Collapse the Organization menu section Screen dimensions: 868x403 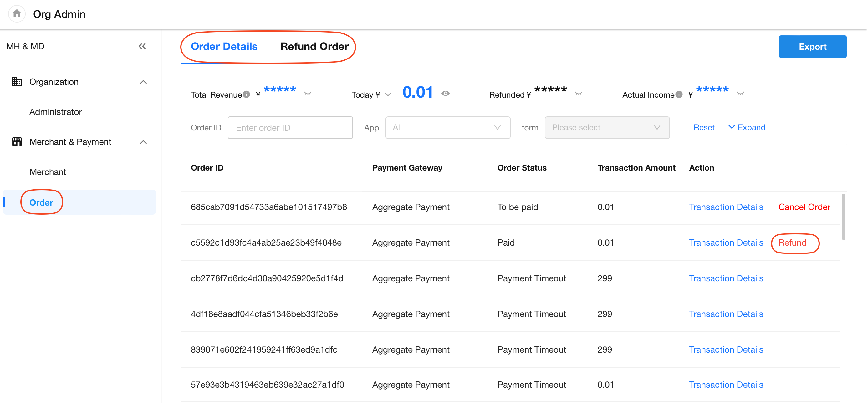coord(144,82)
